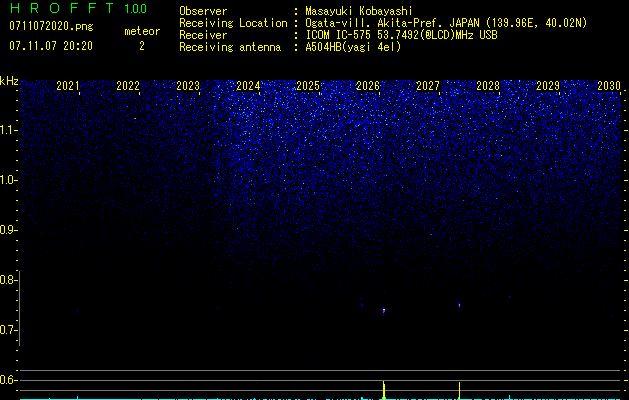Click the 2022 time axis marker
Image resolution: width=629 pixels, height=400 pixels.
coord(128,85)
